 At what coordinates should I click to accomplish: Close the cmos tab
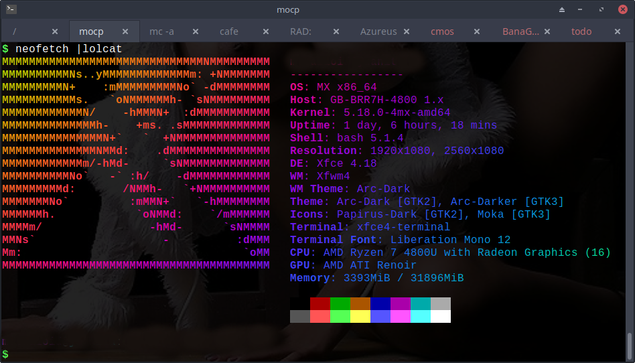tap(477, 32)
